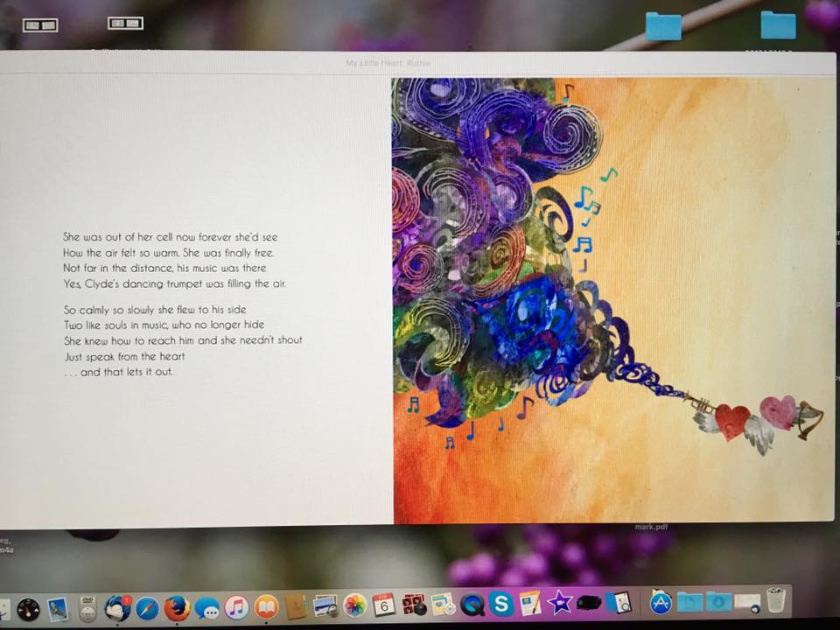Open the black printer icon in the Dock
This screenshot has width=840, height=630.
[x=589, y=603]
